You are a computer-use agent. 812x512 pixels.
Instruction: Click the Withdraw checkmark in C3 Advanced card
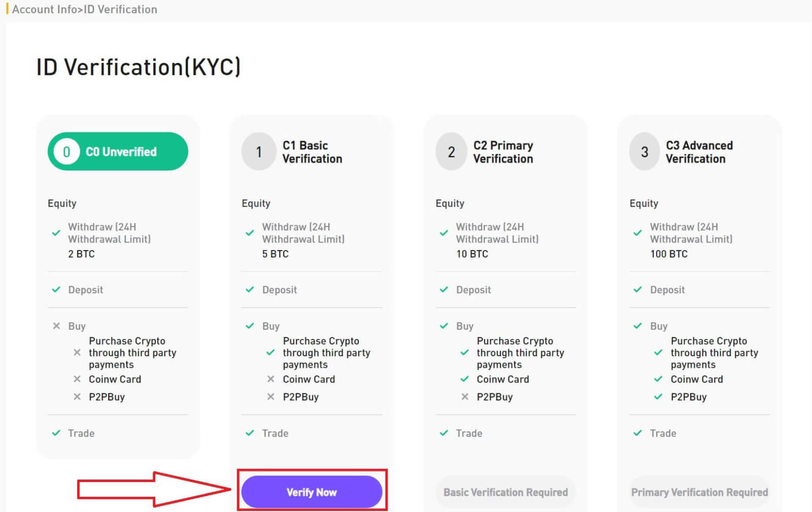point(638,233)
